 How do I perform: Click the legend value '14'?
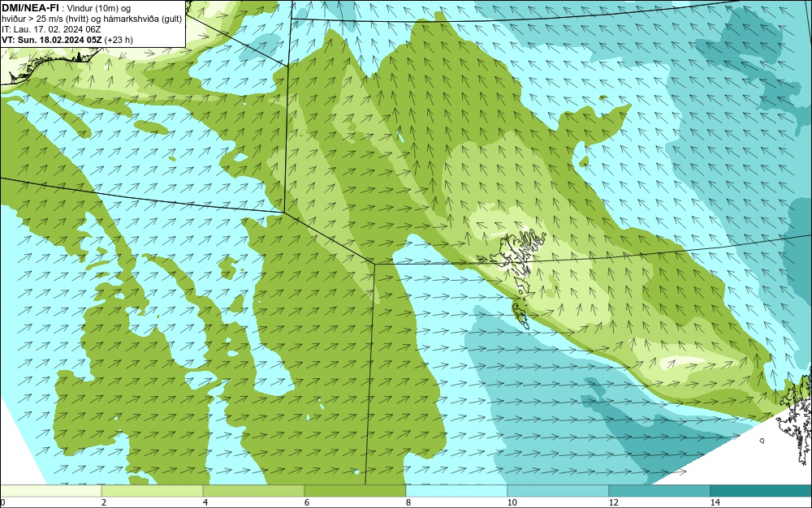[x=715, y=502]
